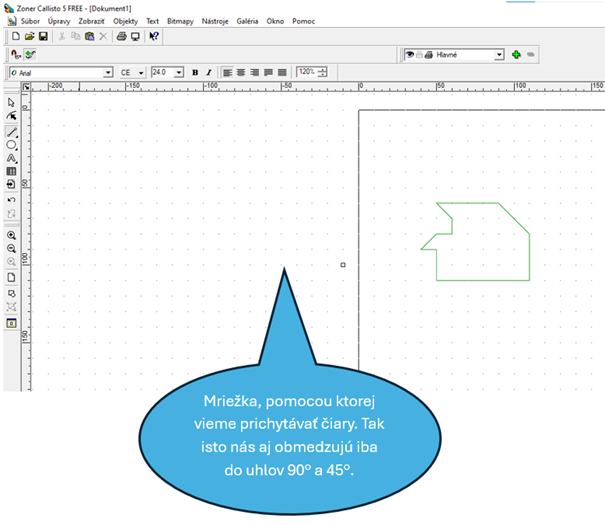Click the green plus add layer button

point(516,55)
